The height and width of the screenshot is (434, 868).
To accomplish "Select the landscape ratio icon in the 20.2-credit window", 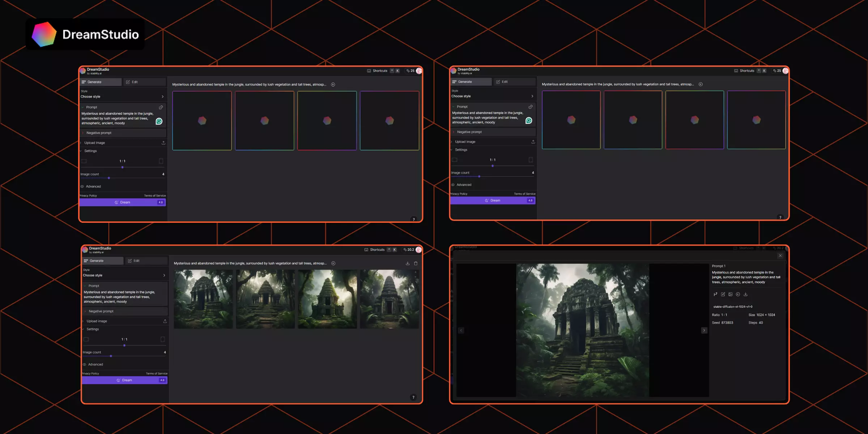I will (86, 339).
